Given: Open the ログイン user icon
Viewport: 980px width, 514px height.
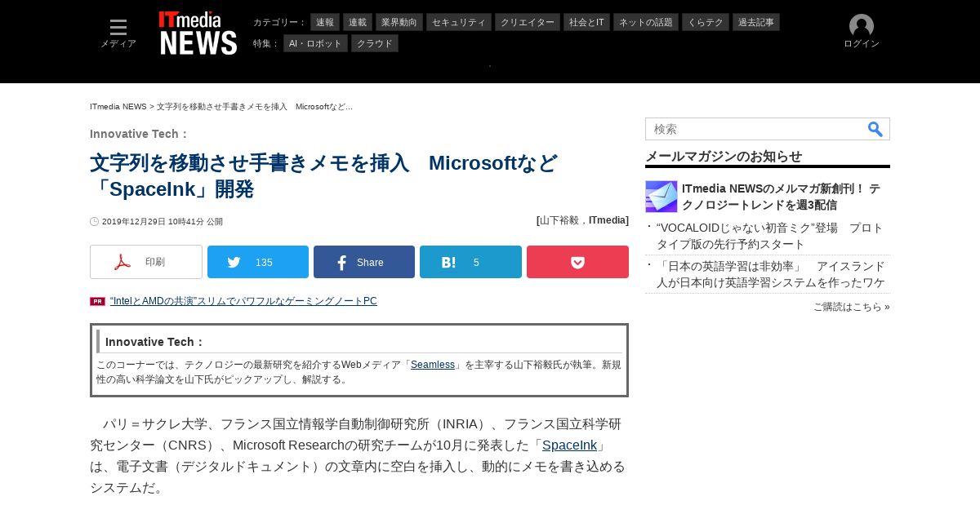Looking at the screenshot, I should 861,32.
